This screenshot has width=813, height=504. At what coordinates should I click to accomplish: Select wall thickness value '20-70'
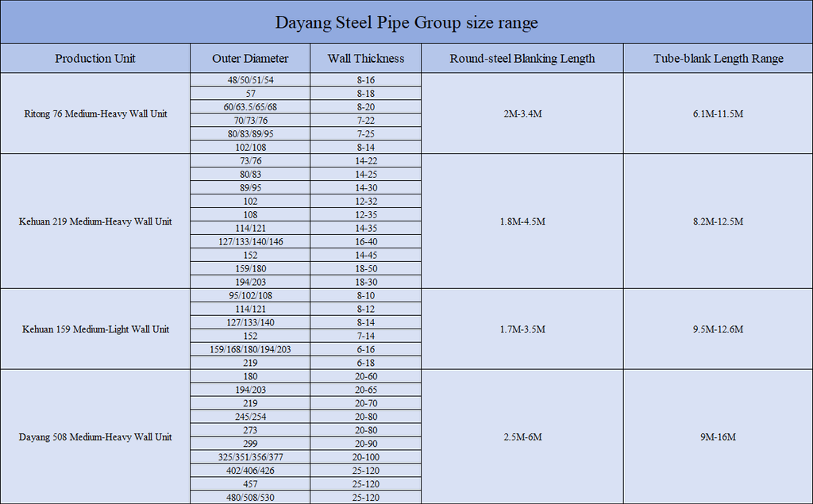coord(366,403)
